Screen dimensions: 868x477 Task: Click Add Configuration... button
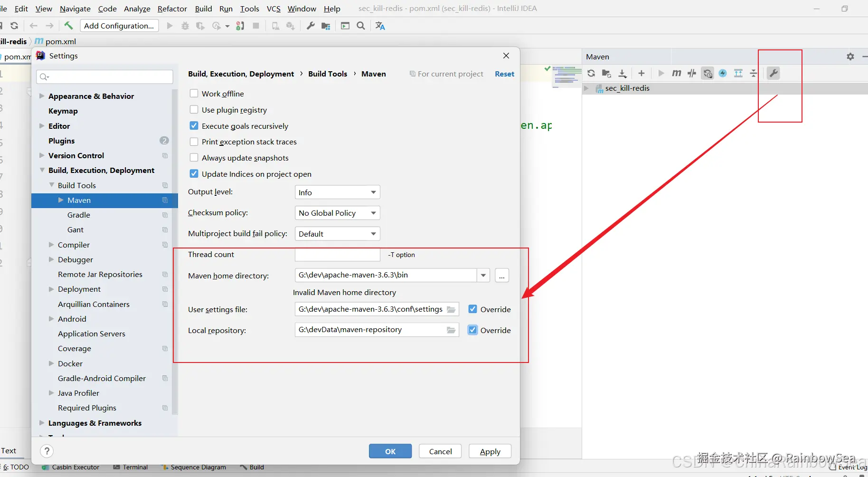pos(119,26)
